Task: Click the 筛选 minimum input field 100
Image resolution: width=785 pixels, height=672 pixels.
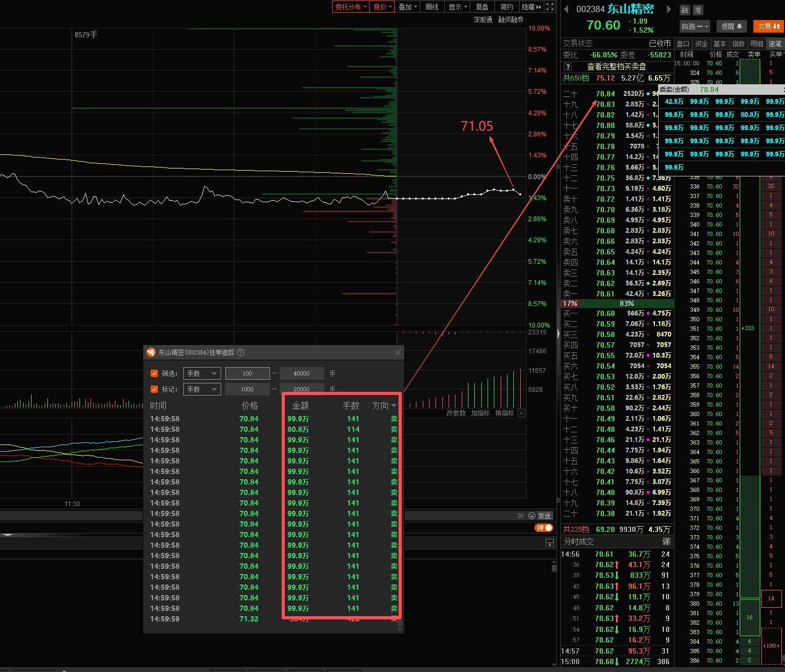Action: click(x=247, y=373)
